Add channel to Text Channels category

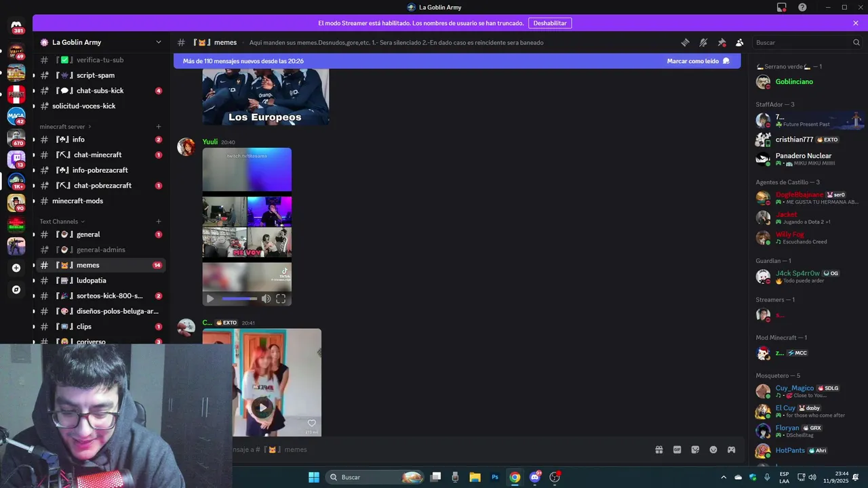159,222
